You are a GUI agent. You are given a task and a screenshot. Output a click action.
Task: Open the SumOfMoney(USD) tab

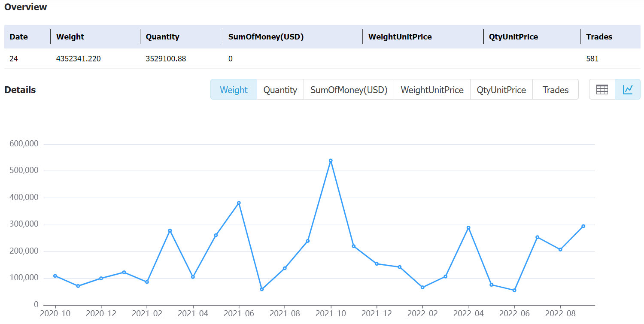click(349, 90)
